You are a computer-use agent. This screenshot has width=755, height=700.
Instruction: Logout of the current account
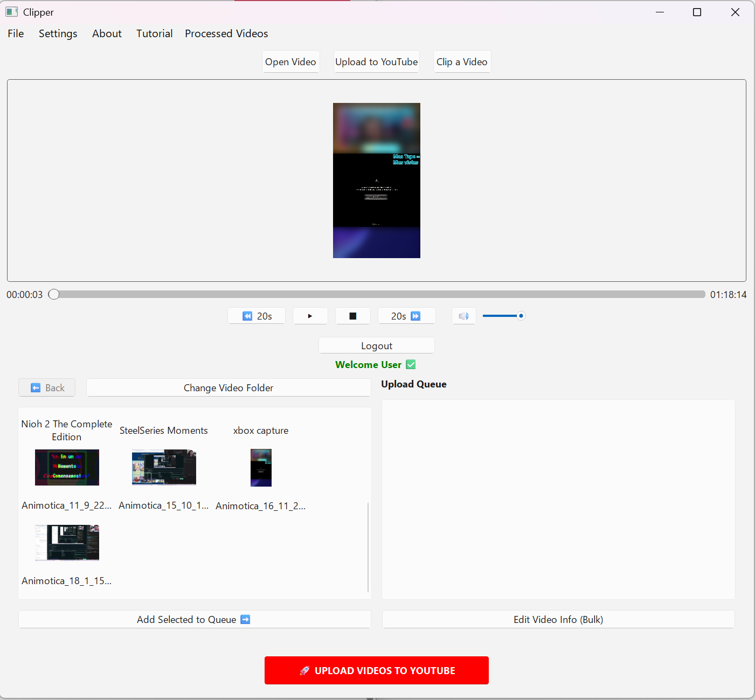click(x=376, y=345)
